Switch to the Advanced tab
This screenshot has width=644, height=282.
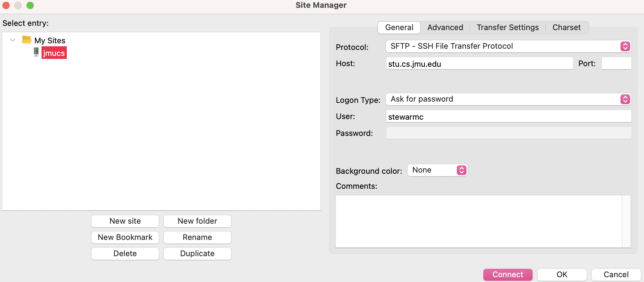tap(445, 27)
